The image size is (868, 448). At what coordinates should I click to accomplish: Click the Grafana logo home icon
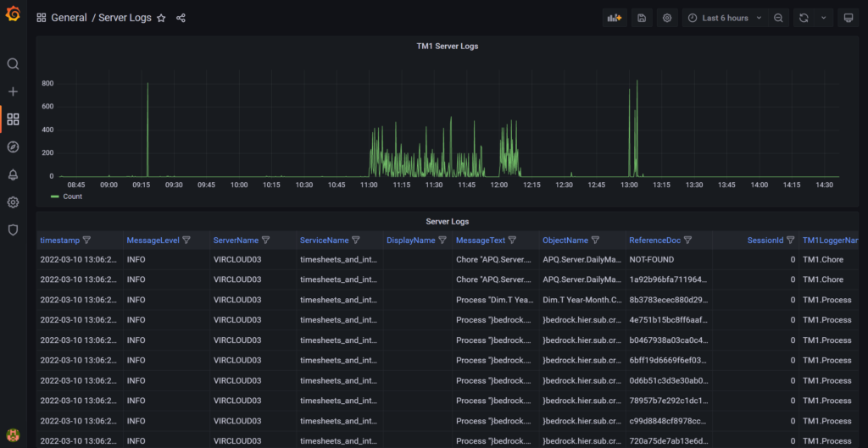tap(13, 15)
